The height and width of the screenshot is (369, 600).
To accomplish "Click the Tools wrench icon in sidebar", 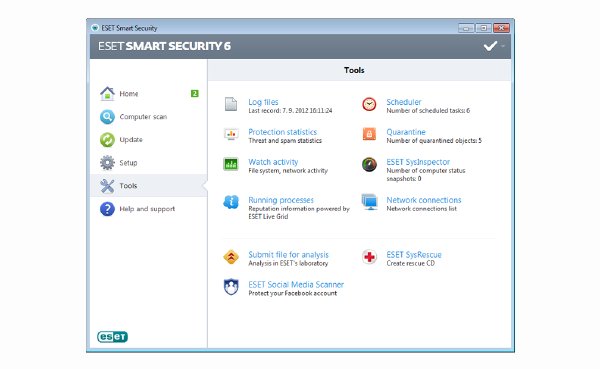I will (107, 186).
